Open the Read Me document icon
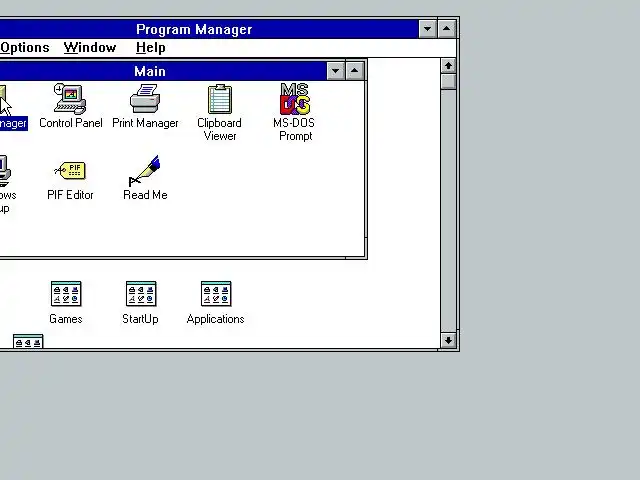The width and height of the screenshot is (640, 480). pyautogui.click(x=144, y=171)
